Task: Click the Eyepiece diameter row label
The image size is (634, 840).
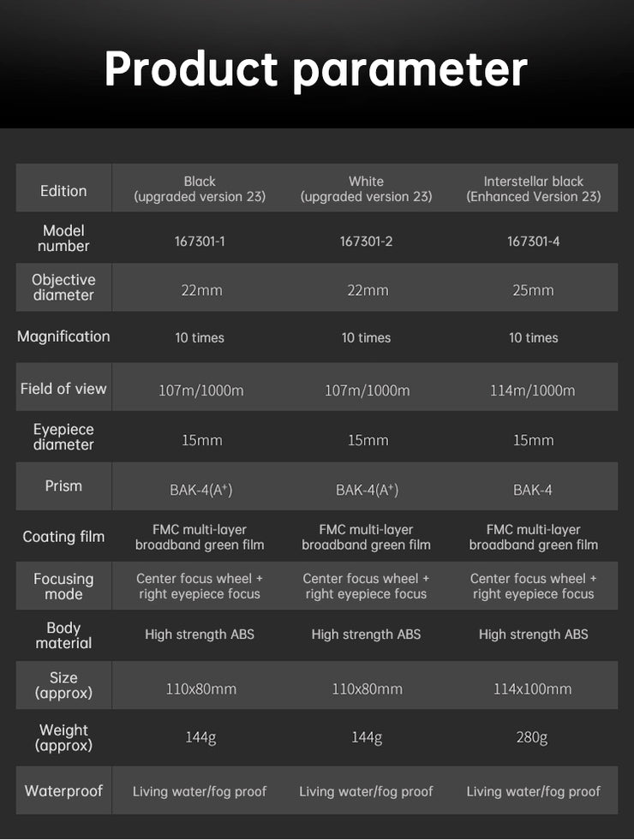Action: [63, 437]
